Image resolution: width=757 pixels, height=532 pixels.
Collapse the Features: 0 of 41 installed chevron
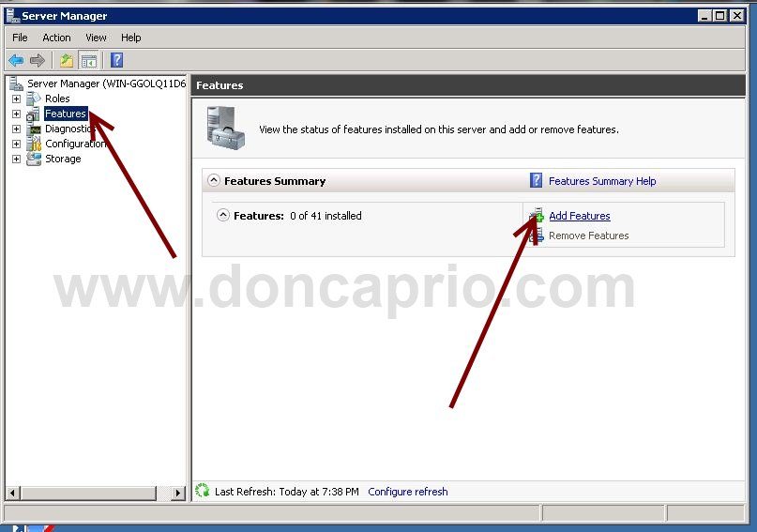pos(222,215)
